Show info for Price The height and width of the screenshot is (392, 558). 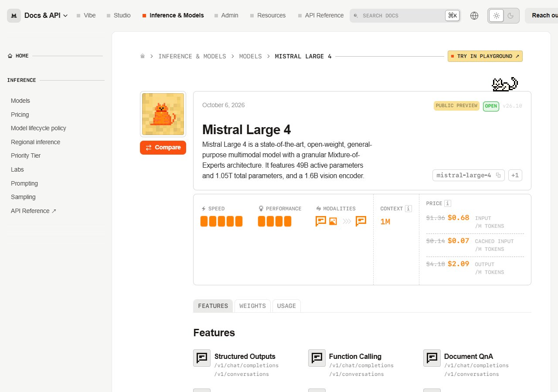(448, 203)
